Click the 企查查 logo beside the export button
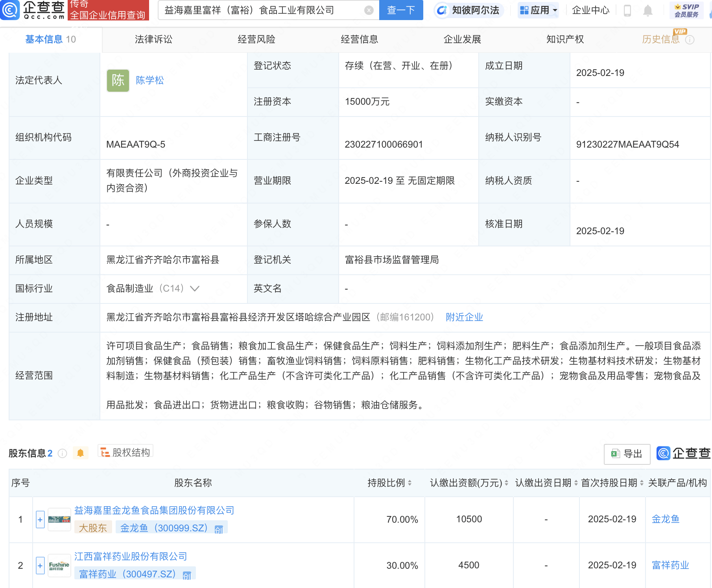This screenshot has width=712, height=588. [x=684, y=453]
